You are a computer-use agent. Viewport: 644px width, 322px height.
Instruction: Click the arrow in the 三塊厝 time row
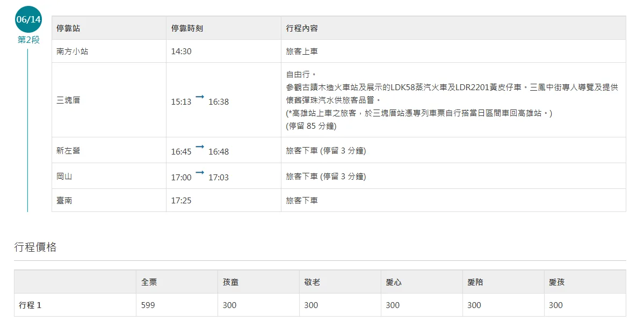pyautogui.click(x=200, y=97)
